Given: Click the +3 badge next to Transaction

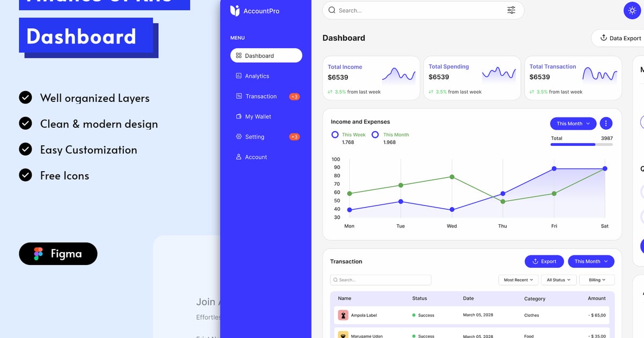Looking at the screenshot, I should coord(294,97).
